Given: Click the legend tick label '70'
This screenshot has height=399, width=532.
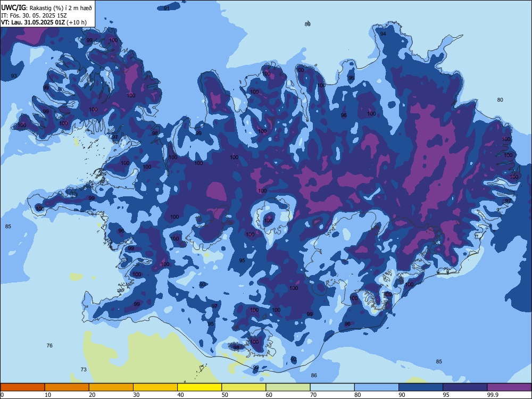Looking at the screenshot, I should point(313,395).
